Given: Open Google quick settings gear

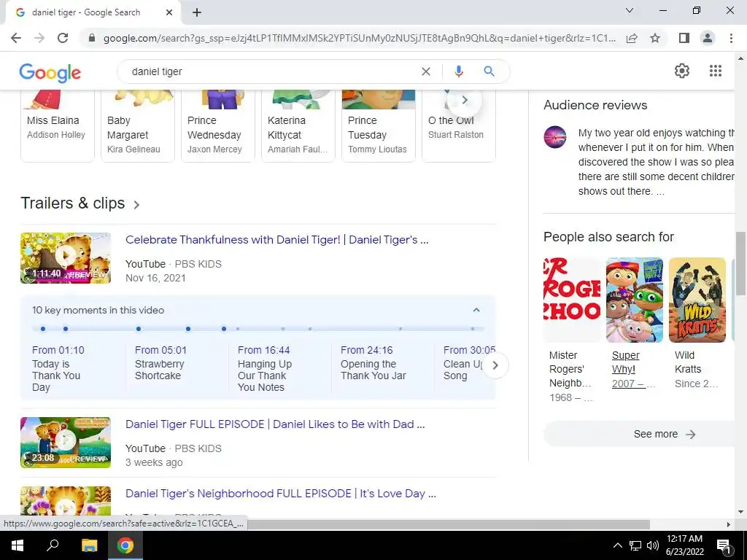Looking at the screenshot, I should coord(682,71).
